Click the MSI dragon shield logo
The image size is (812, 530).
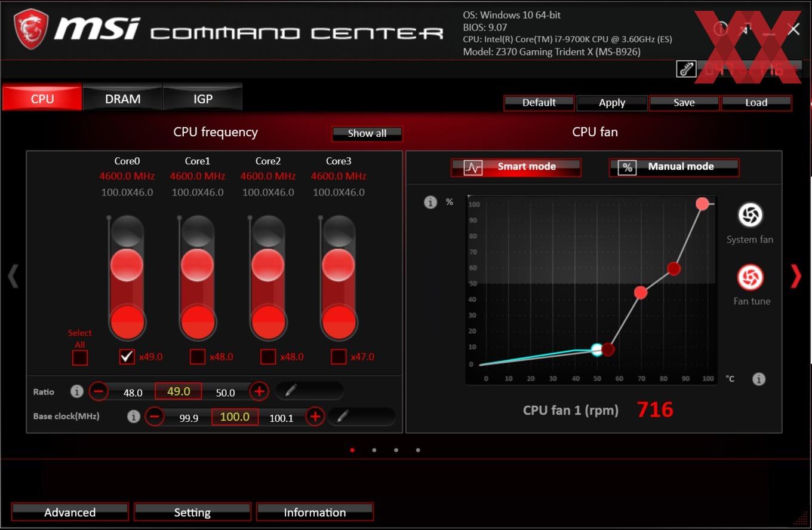[30, 30]
